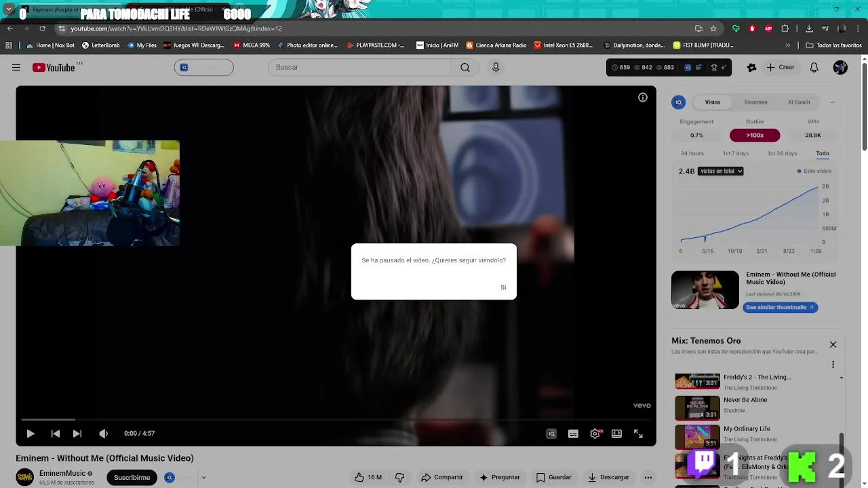Open the notifications bell
Viewport: 868px width, 488px height.
814,67
